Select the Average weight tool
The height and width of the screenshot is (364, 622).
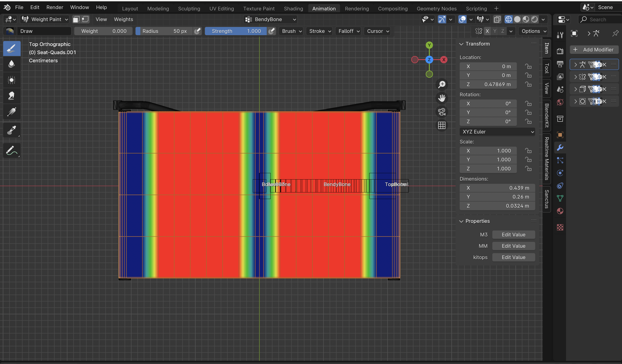(12, 80)
